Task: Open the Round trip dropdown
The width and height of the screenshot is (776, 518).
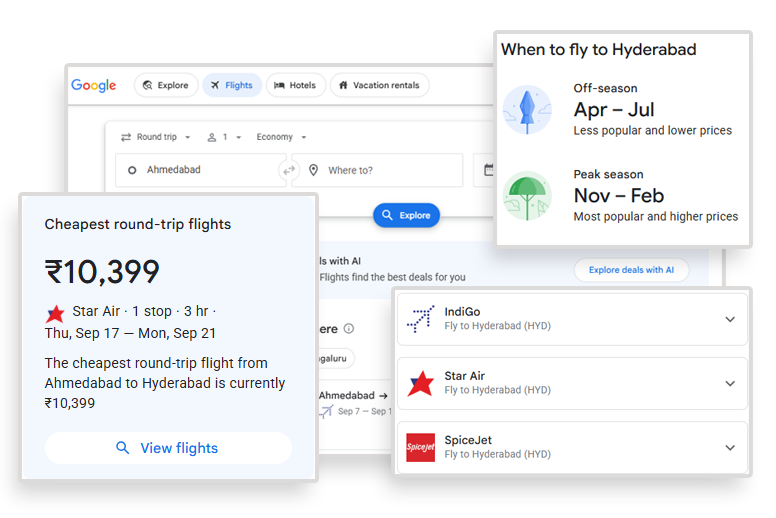Action: (x=156, y=137)
